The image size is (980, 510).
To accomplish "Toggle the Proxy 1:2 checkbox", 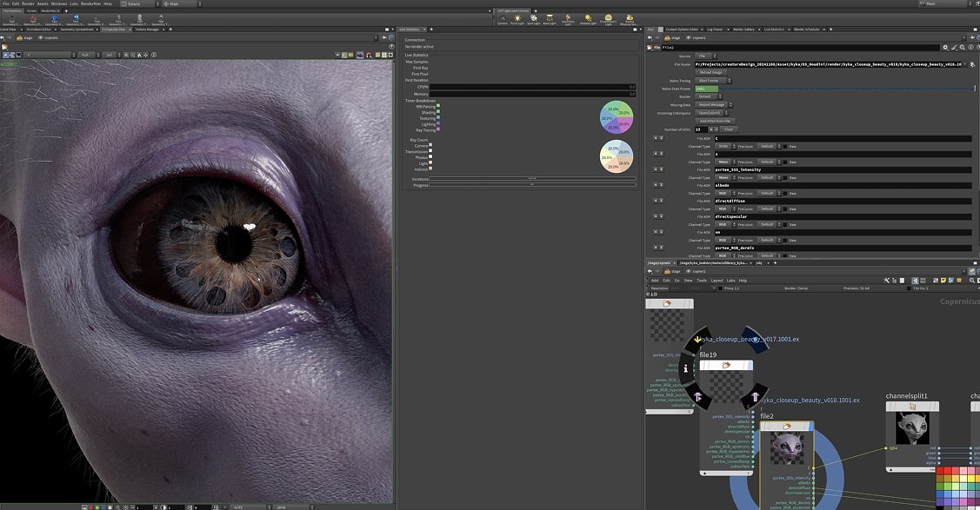I will pos(720,288).
